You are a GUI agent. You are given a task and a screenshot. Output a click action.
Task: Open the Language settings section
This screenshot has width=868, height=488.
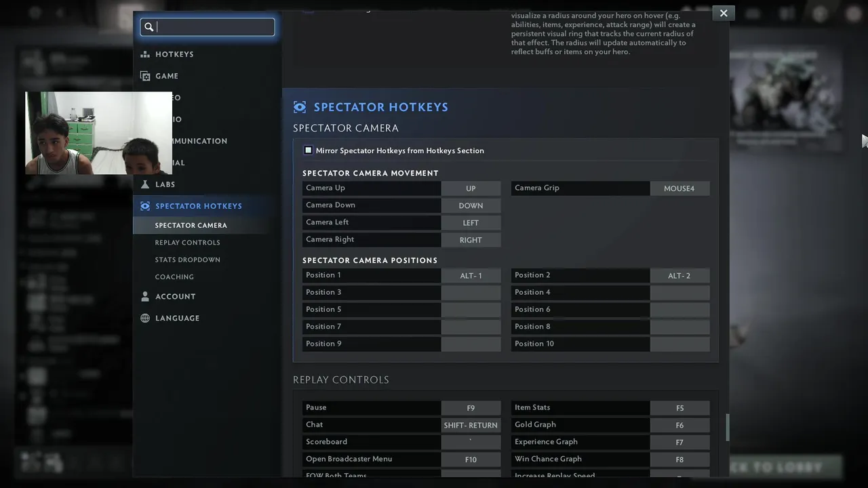tap(178, 318)
